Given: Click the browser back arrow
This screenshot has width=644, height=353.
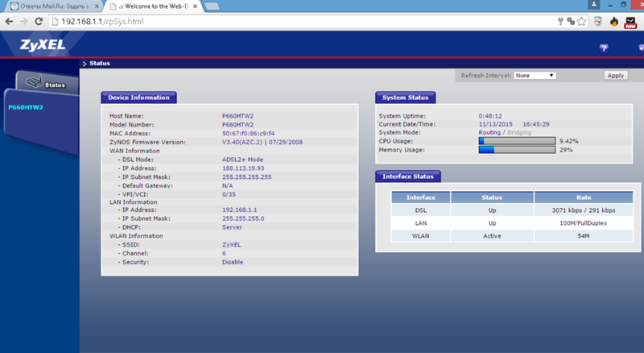Looking at the screenshot, I should (9, 22).
